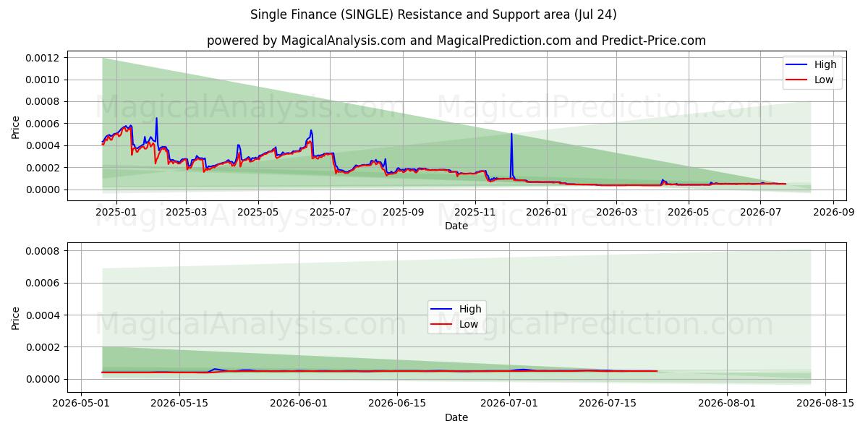Click the 'Price' axis label of top chart
The image size is (868, 434).
pos(16,126)
